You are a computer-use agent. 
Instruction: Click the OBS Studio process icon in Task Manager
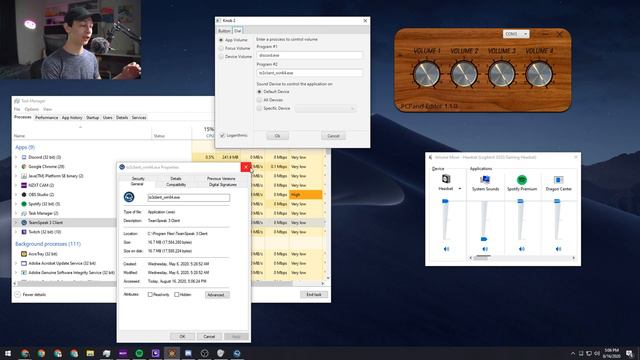(24, 195)
